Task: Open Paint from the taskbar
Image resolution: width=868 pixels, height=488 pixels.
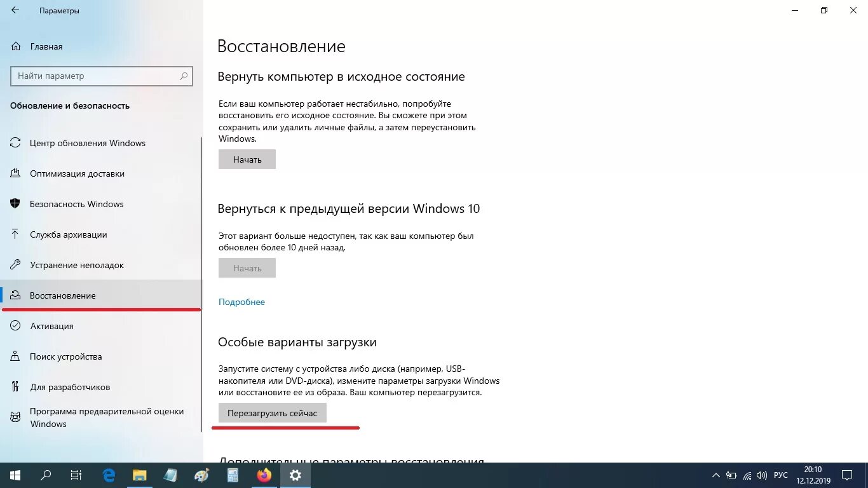Action: [x=201, y=475]
